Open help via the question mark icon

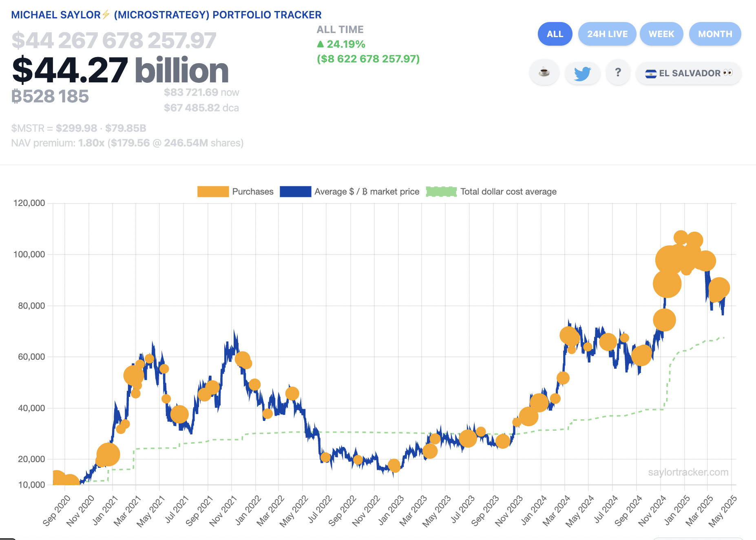point(618,73)
